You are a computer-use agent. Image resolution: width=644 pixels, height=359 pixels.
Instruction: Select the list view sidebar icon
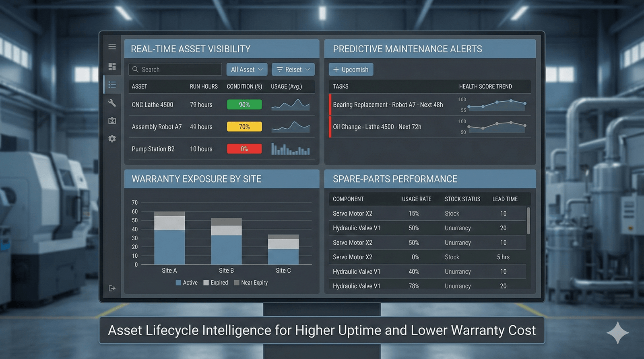pyautogui.click(x=112, y=84)
